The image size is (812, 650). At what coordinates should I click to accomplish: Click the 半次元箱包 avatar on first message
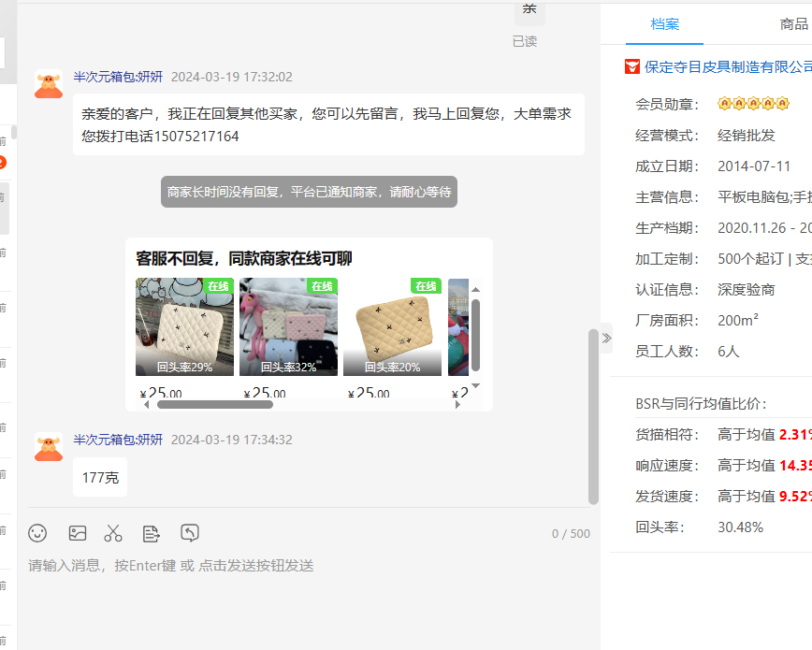point(49,83)
